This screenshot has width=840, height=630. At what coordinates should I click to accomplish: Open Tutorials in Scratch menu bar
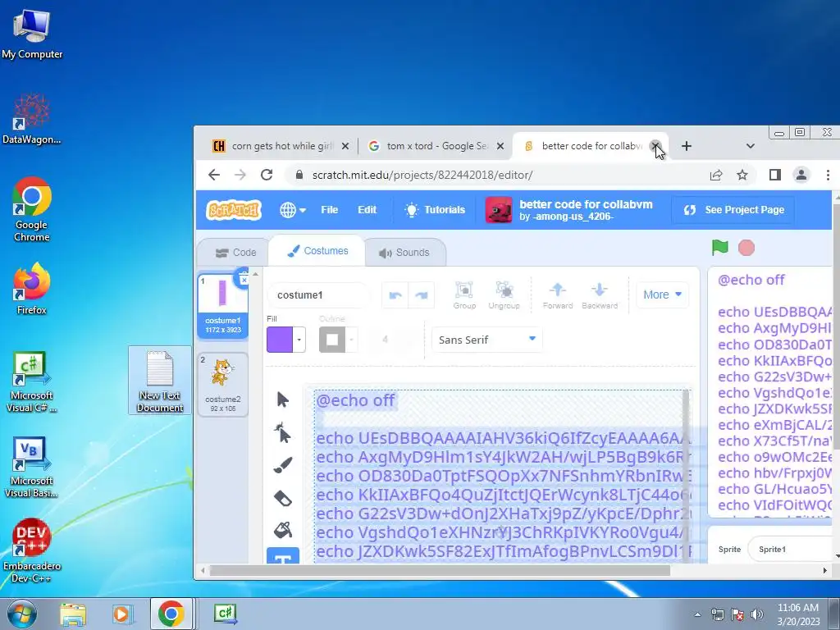435,210
